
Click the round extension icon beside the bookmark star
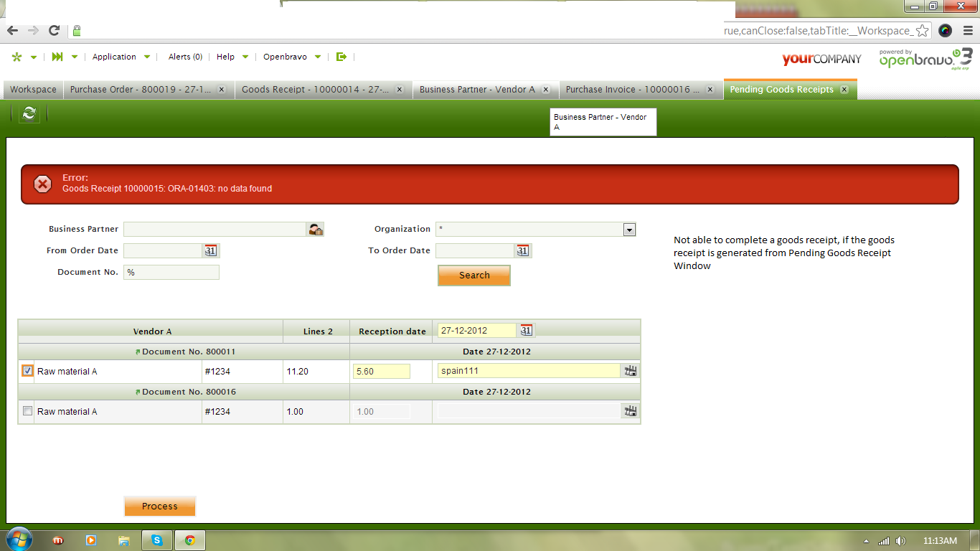click(945, 30)
